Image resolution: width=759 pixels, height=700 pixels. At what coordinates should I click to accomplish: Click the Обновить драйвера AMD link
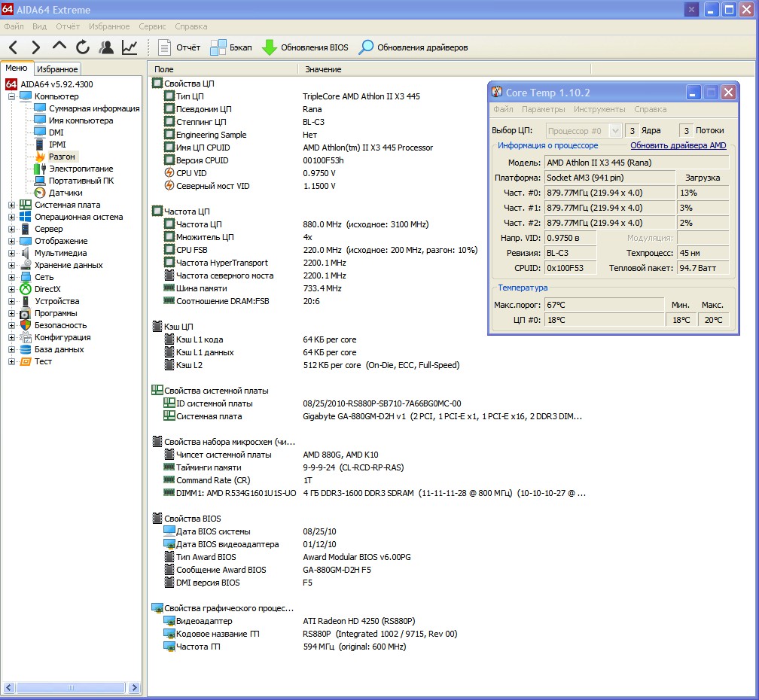click(678, 145)
